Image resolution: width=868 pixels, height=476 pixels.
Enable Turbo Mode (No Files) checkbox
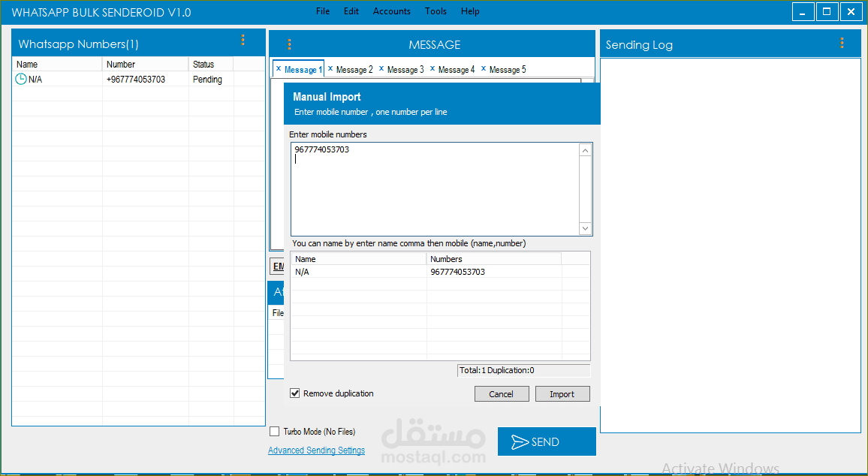(275, 431)
